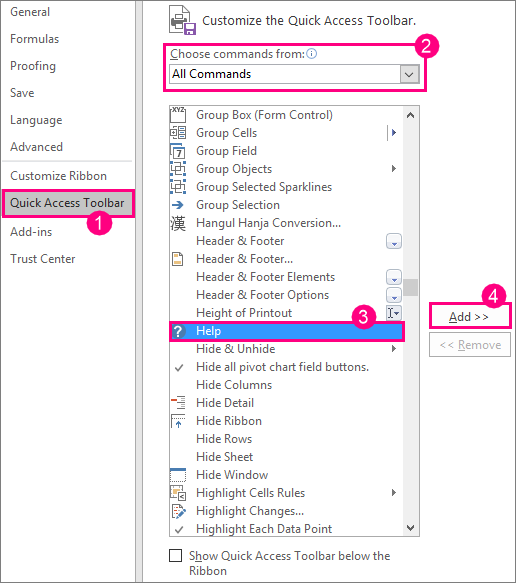This screenshot has width=516, height=583.
Task: Click the << Remove button
Action: pyautogui.click(x=470, y=345)
